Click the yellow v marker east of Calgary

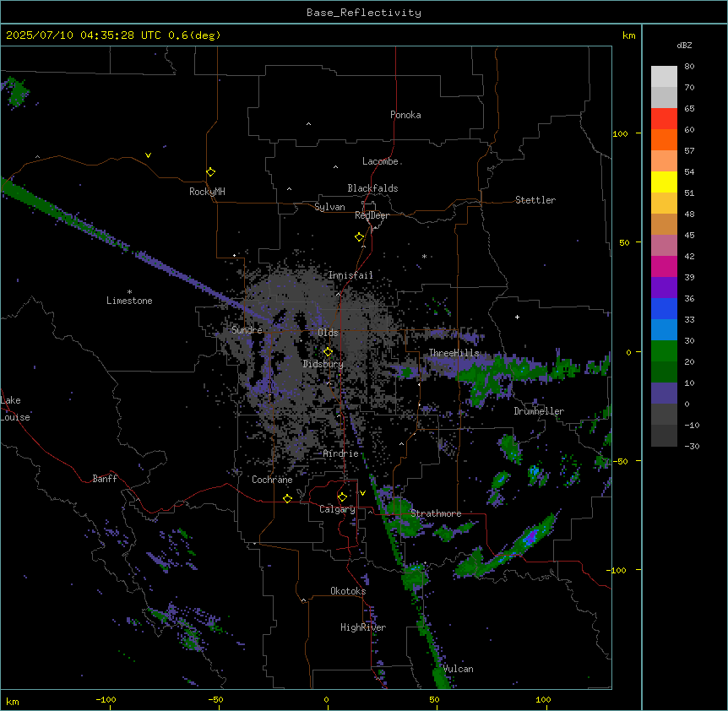click(x=362, y=493)
